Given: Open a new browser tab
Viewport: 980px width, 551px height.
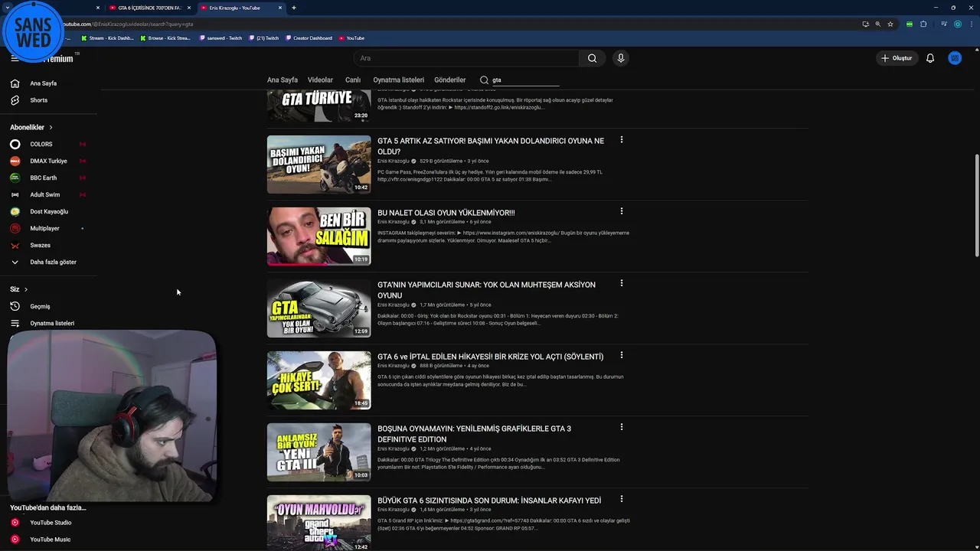Looking at the screenshot, I should pyautogui.click(x=294, y=8).
